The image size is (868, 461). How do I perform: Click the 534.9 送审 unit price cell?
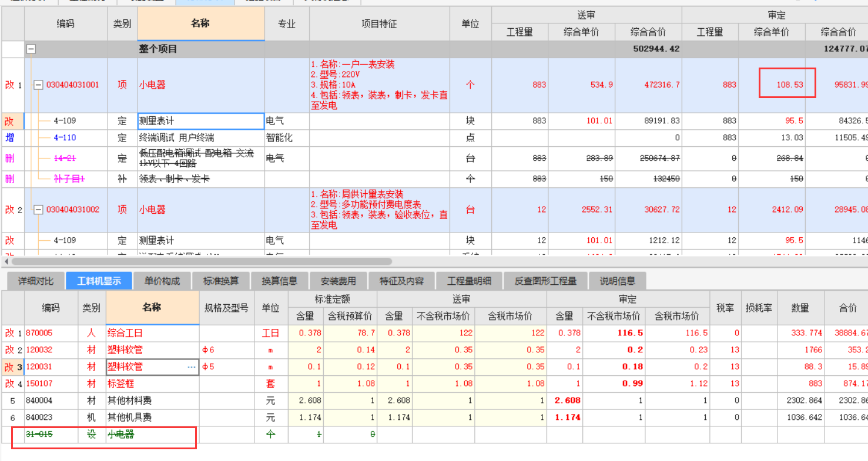coord(582,85)
